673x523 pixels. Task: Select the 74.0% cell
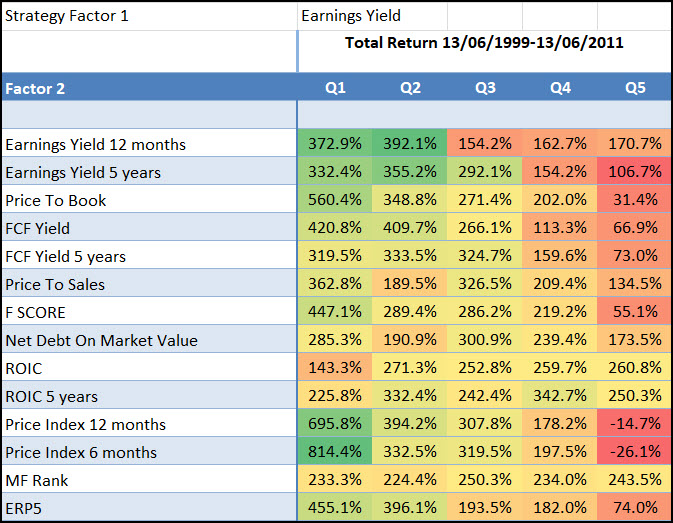pyautogui.click(x=635, y=507)
